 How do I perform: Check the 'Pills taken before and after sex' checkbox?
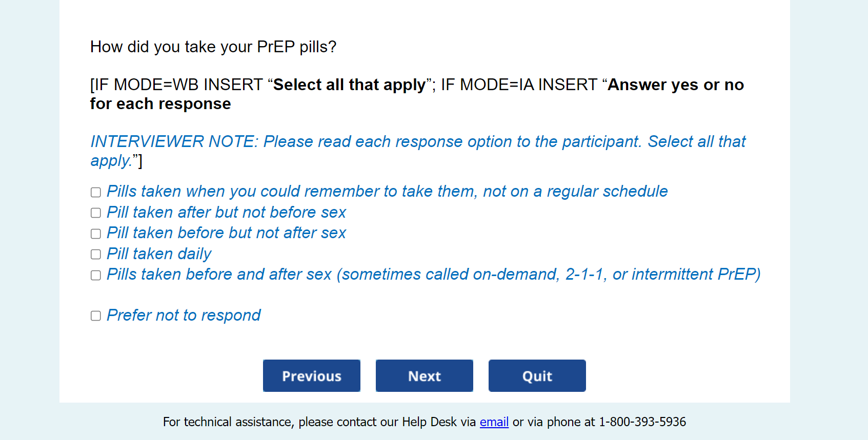[x=96, y=275]
